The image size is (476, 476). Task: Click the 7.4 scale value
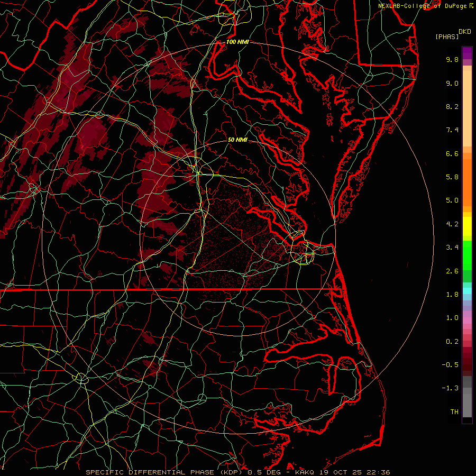coord(452,130)
